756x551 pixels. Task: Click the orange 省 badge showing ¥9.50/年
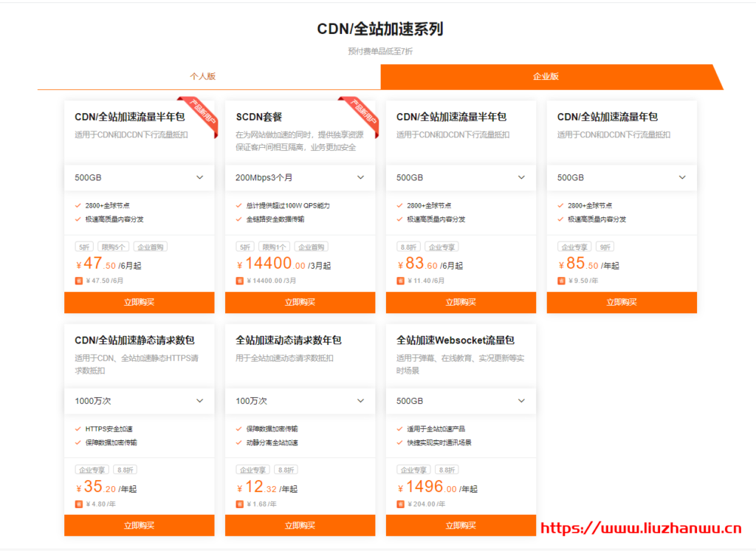(x=561, y=280)
